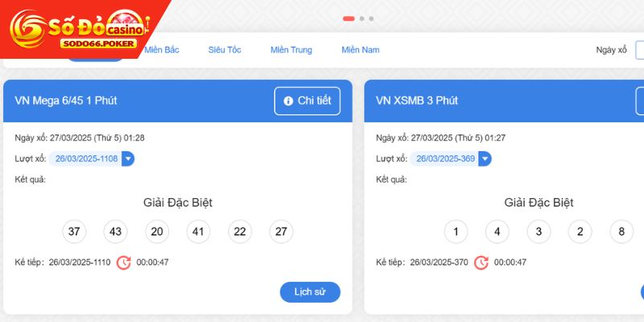Click the draw date 27/03/2025 01:27 text

pos(458,138)
